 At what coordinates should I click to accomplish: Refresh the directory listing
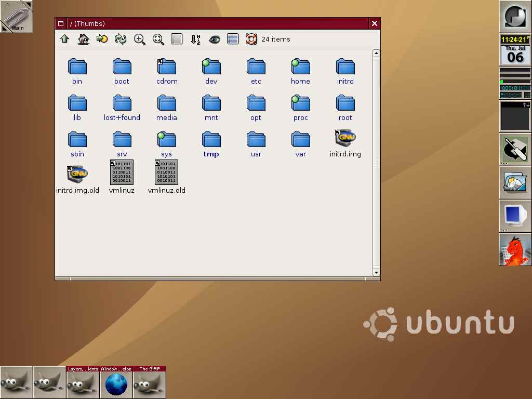[121, 39]
